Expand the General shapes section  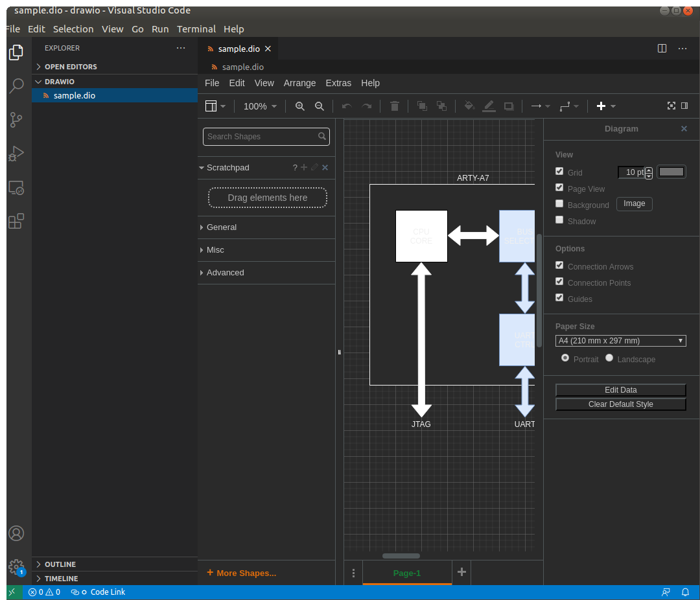222,227
